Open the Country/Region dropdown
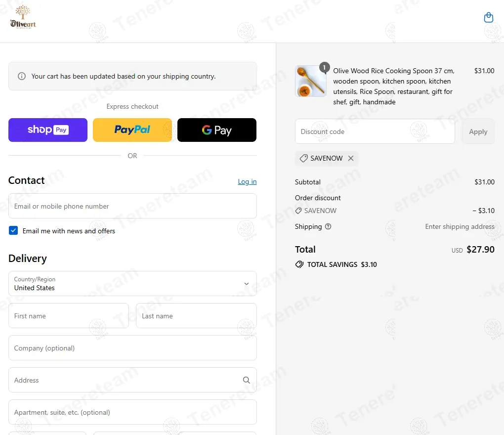 (x=132, y=284)
